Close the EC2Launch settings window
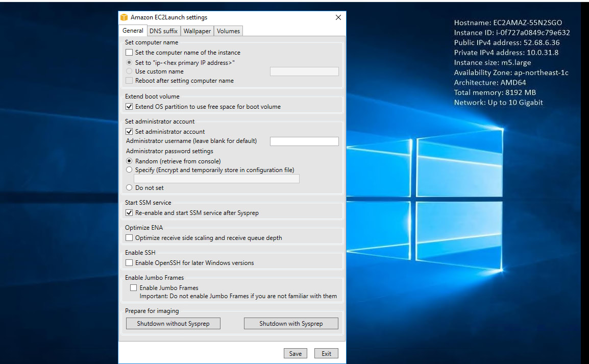 [338, 17]
